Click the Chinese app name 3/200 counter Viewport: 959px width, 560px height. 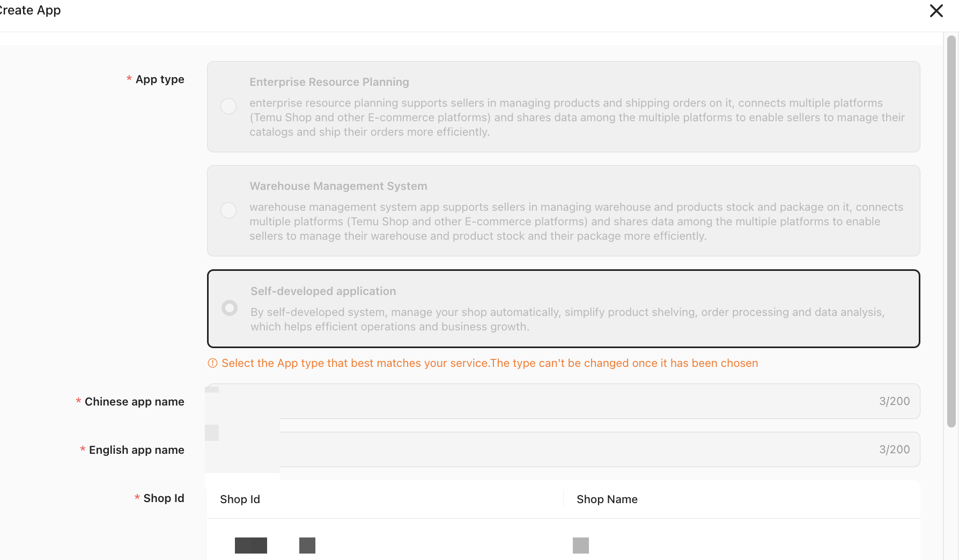[894, 401]
